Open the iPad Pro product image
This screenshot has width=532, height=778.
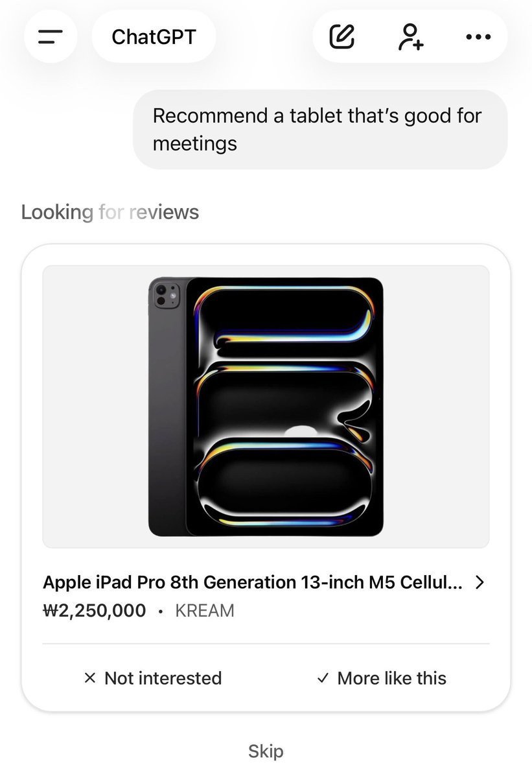(266, 407)
